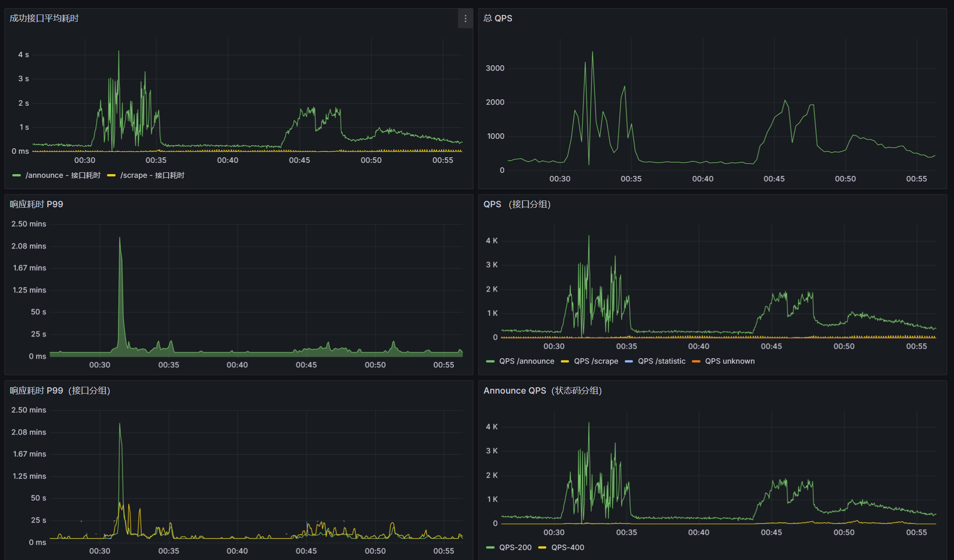This screenshot has height=560, width=954.
Task: Click 响应耗时 P99 (接口分组) panel title
Action: pos(60,391)
